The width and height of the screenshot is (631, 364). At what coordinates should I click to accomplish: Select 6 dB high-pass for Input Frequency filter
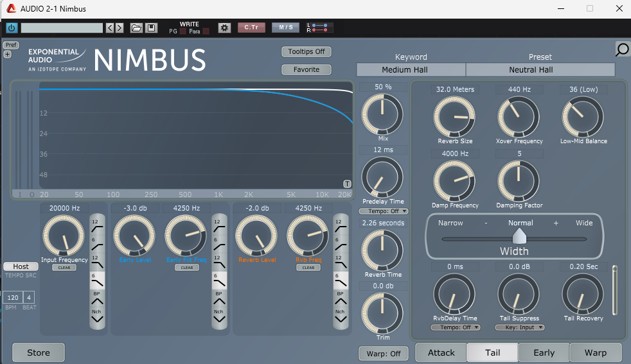click(x=97, y=244)
